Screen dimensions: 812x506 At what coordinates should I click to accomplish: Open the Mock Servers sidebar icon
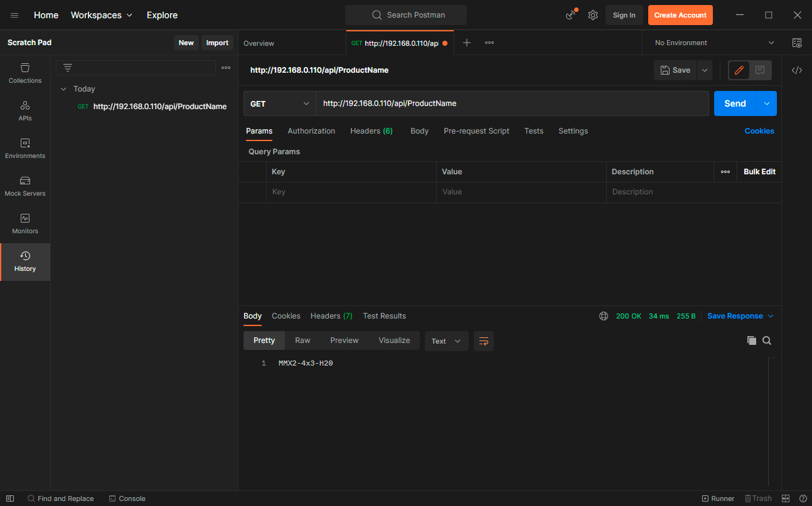click(x=25, y=186)
